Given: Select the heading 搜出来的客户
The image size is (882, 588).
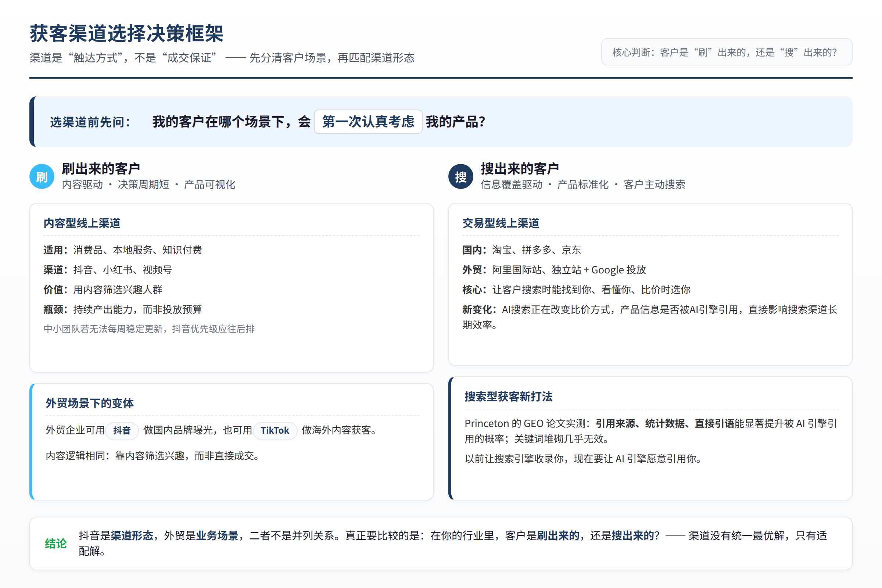Looking at the screenshot, I should click(x=520, y=169).
